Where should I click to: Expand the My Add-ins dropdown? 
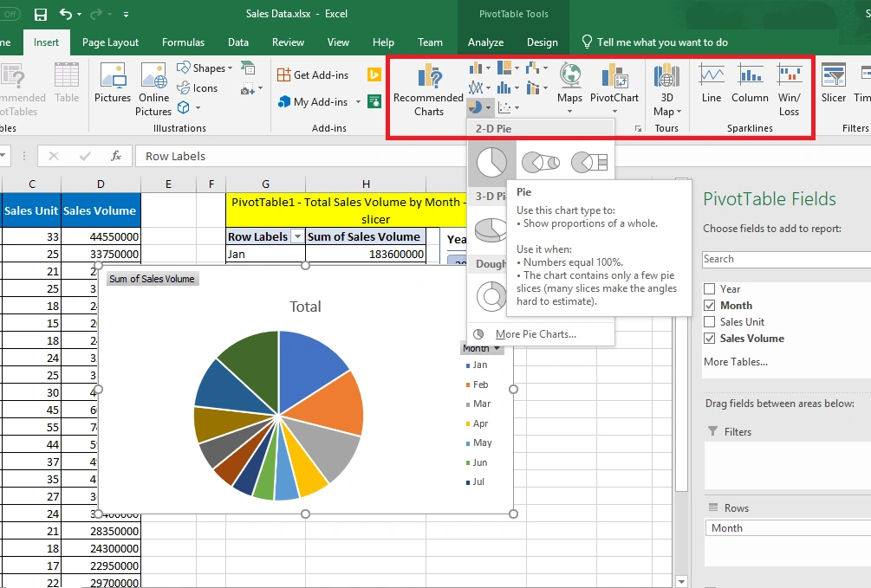coord(358,101)
